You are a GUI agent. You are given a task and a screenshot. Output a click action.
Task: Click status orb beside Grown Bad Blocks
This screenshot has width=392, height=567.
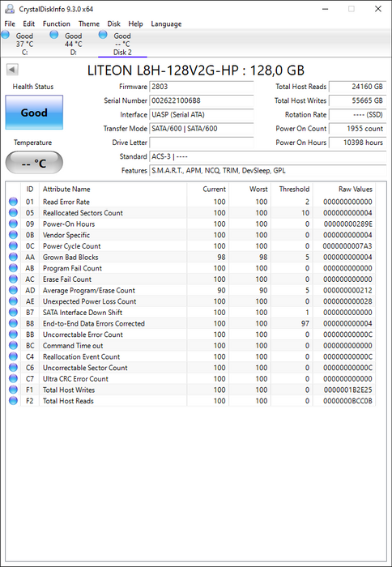(14, 257)
